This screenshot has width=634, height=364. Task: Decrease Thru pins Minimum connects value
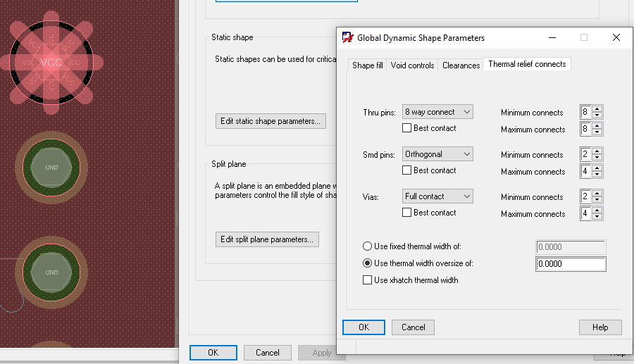click(x=597, y=115)
